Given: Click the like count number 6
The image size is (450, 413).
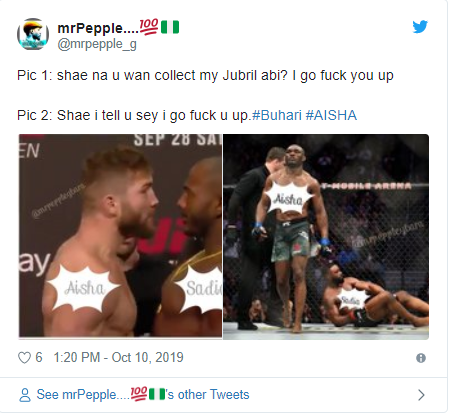Looking at the screenshot, I should point(39,358).
